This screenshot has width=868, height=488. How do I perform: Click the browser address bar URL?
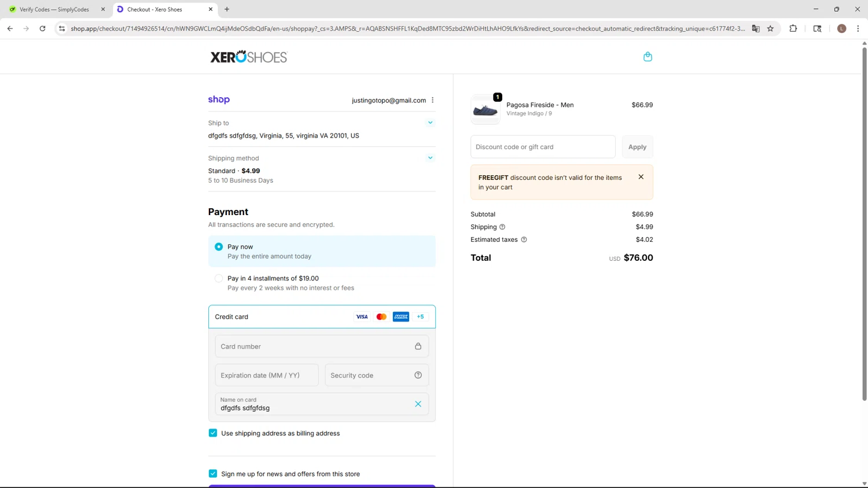pos(408,28)
